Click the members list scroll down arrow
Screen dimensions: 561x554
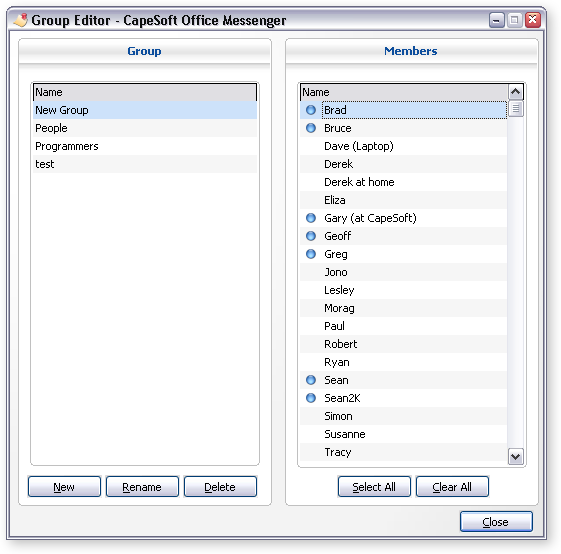click(516, 457)
